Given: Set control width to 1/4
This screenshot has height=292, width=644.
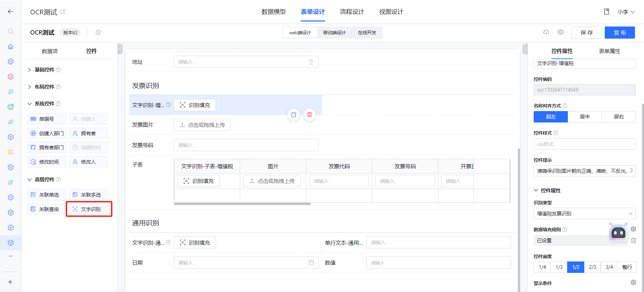Looking at the screenshot, I should pos(542,267).
